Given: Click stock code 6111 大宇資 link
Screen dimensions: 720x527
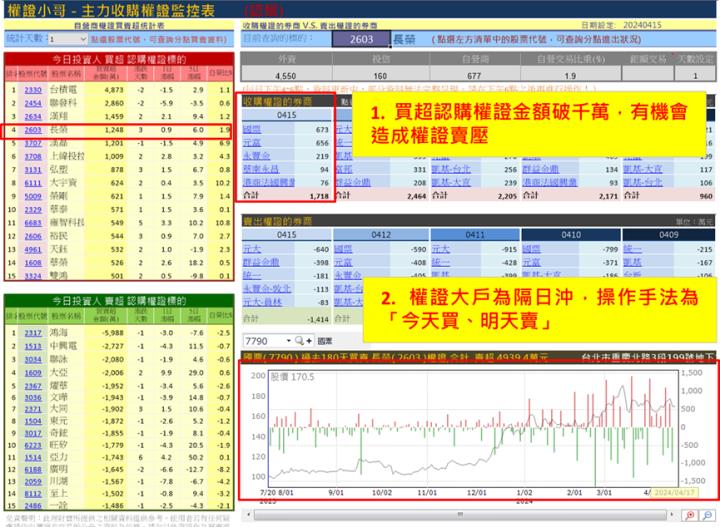Looking at the screenshot, I should pyautogui.click(x=33, y=183).
